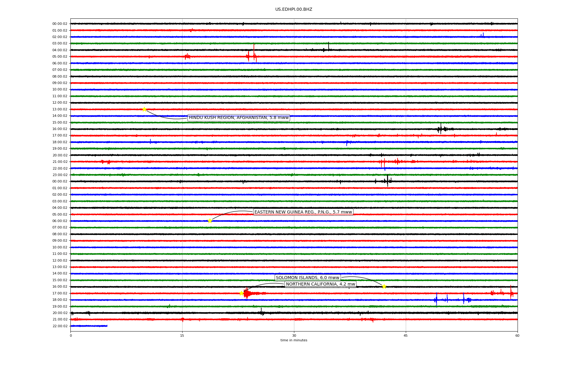588x368 pixels.
Task: Select the NORTHERN CALIFORNIA 4.2 mw label
Action: [x=320, y=284]
